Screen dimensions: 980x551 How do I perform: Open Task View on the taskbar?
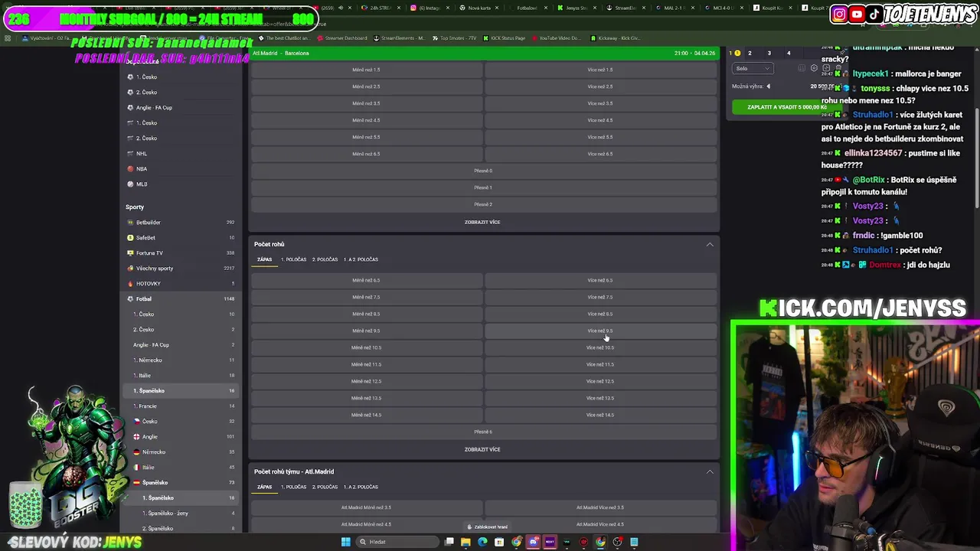click(x=449, y=542)
